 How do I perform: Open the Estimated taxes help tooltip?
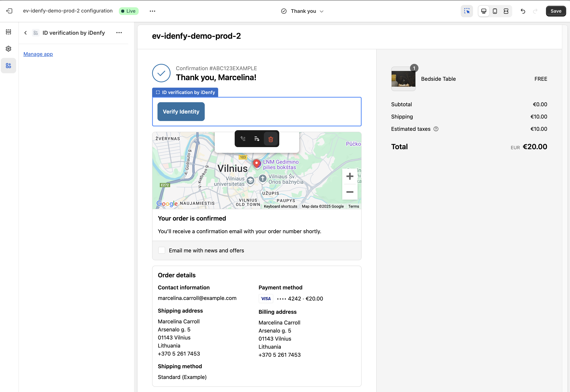tap(436, 129)
